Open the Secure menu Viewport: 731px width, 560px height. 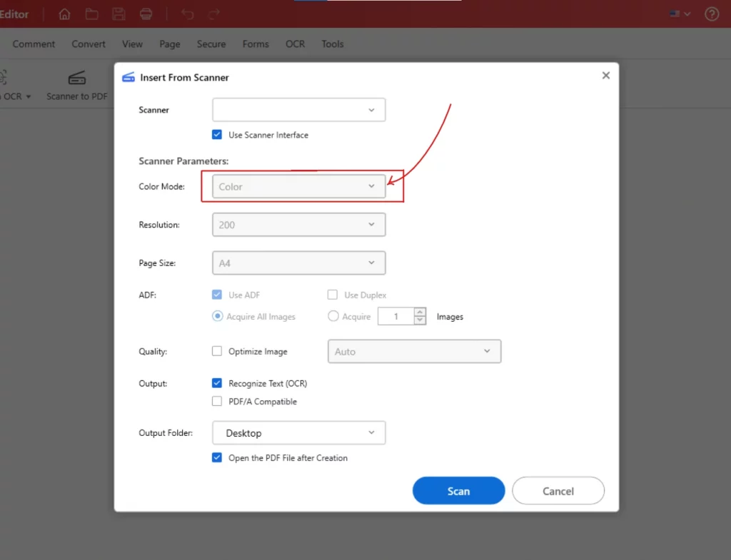coord(211,44)
